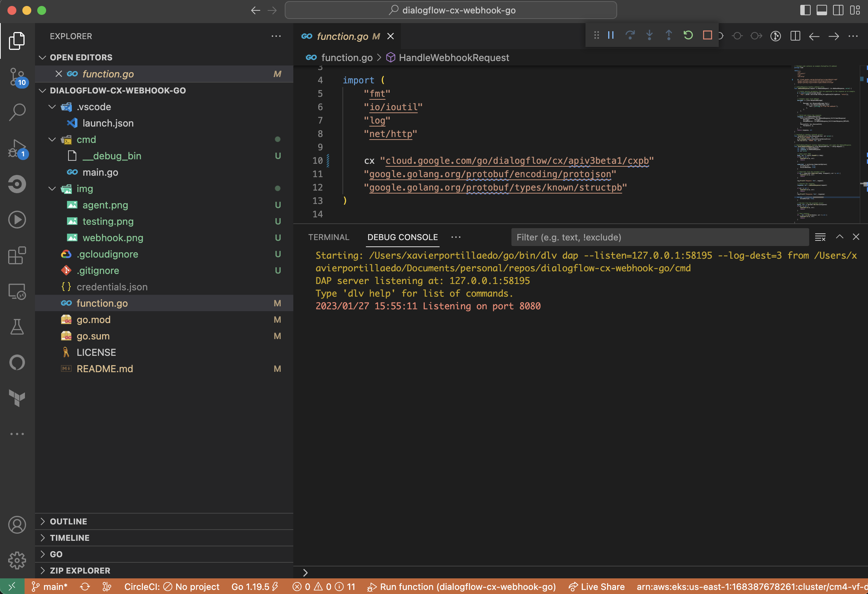Click the main* branch in status bar
This screenshot has width=868, height=594.
50,587
